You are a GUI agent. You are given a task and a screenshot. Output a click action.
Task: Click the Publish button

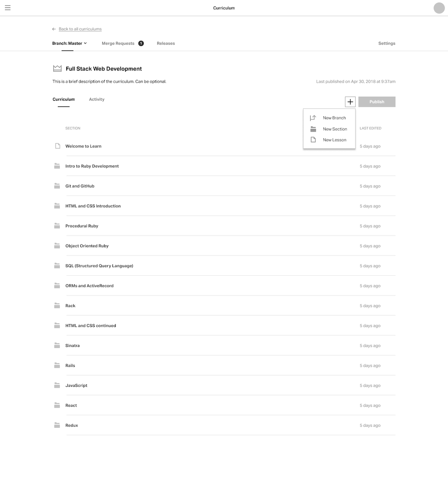(377, 102)
